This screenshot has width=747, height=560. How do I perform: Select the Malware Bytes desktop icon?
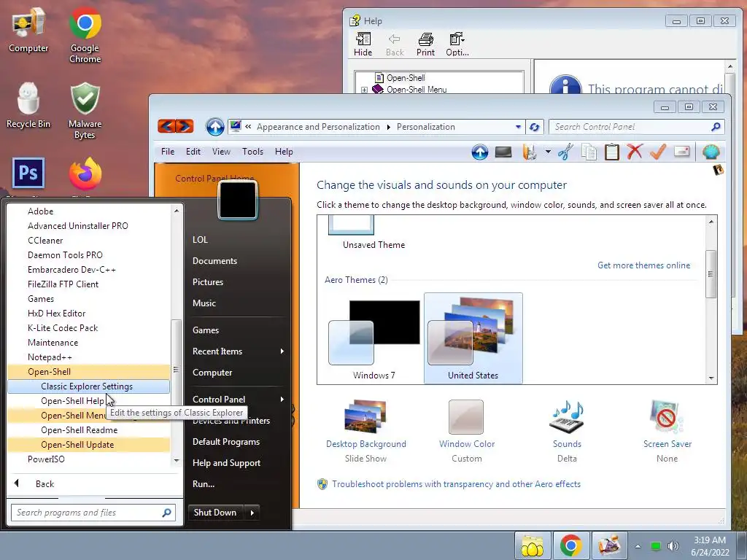pos(85,111)
